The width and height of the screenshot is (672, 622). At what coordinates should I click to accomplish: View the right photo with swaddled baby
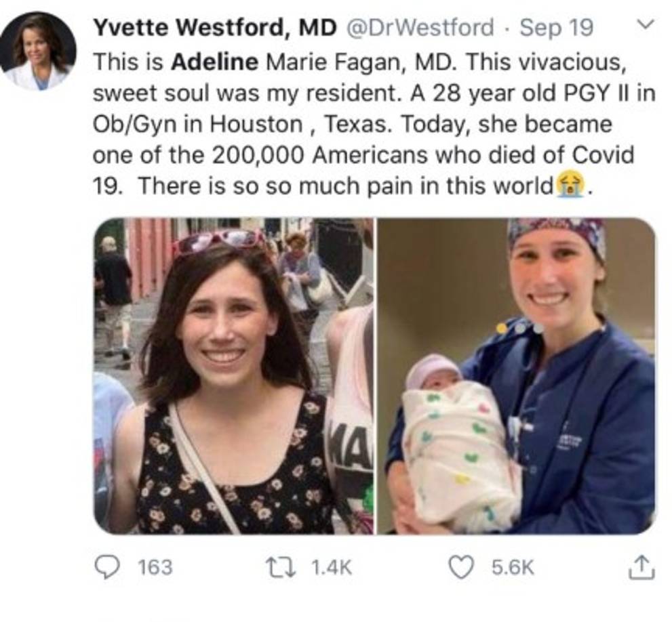(x=516, y=376)
